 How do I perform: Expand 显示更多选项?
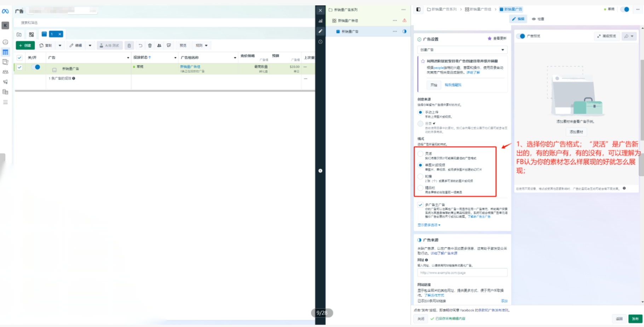click(x=429, y=225)
